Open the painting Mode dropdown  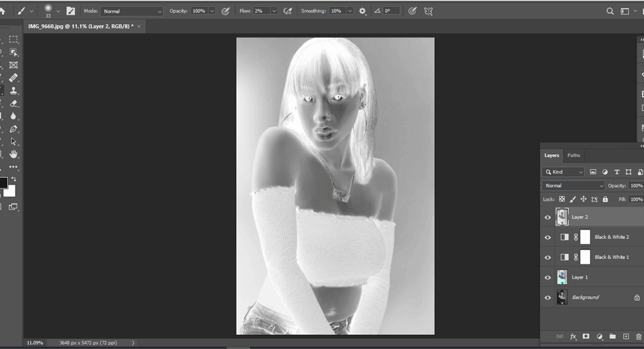(131, 11)
